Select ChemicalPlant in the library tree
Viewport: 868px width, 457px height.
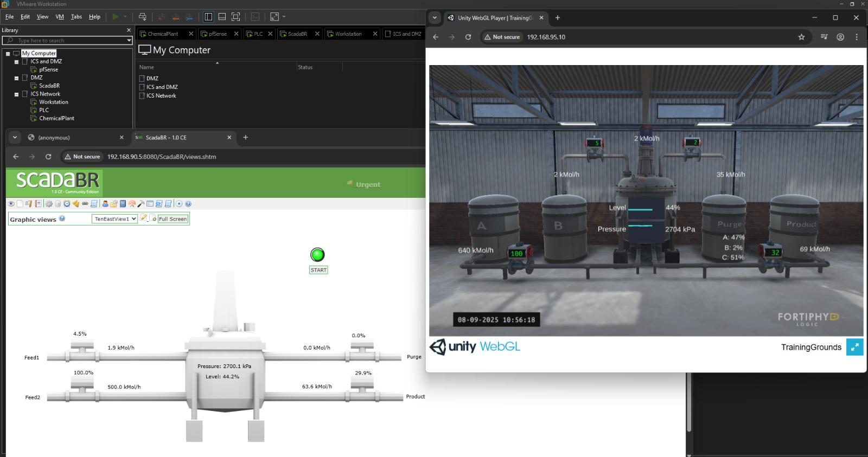click(56, 118)
